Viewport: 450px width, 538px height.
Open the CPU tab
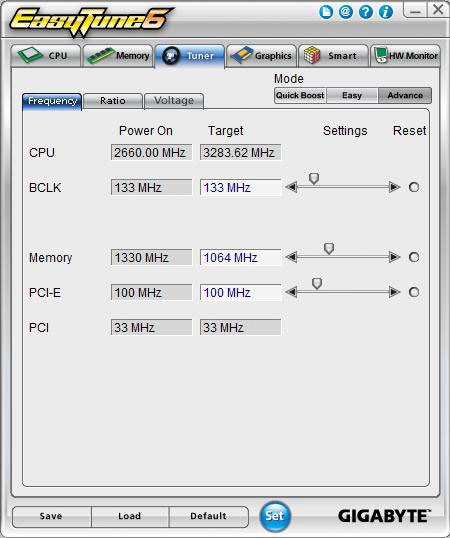(46, 56)
